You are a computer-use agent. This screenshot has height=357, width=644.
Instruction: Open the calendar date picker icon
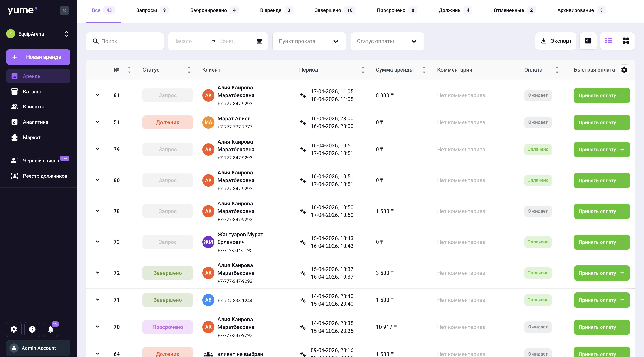pyautogui.click(x=259, y=41)
